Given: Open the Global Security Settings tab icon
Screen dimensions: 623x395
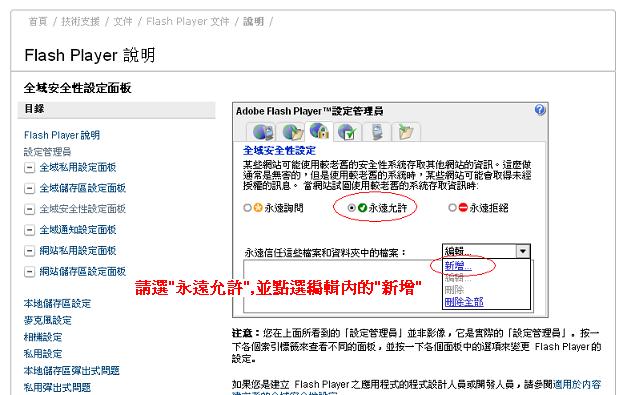Looking at the screenshot, I should 319,131.
